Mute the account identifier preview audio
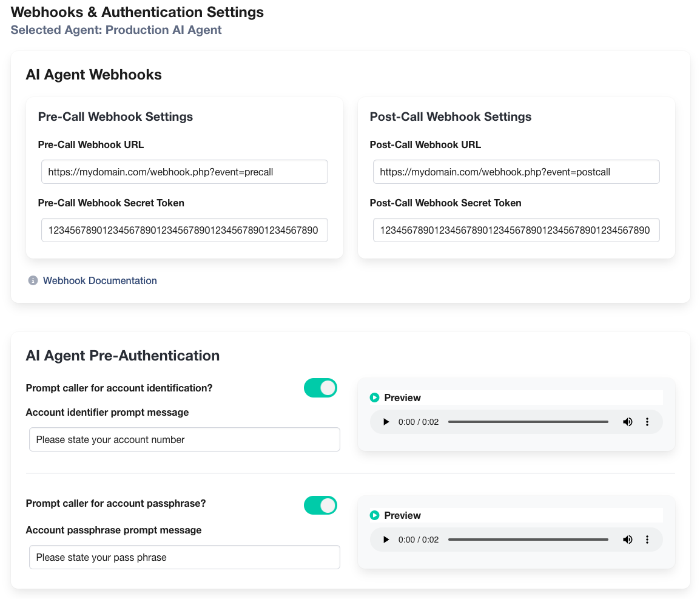The height and width of the screenshot is (599, 700). point(628,421)
